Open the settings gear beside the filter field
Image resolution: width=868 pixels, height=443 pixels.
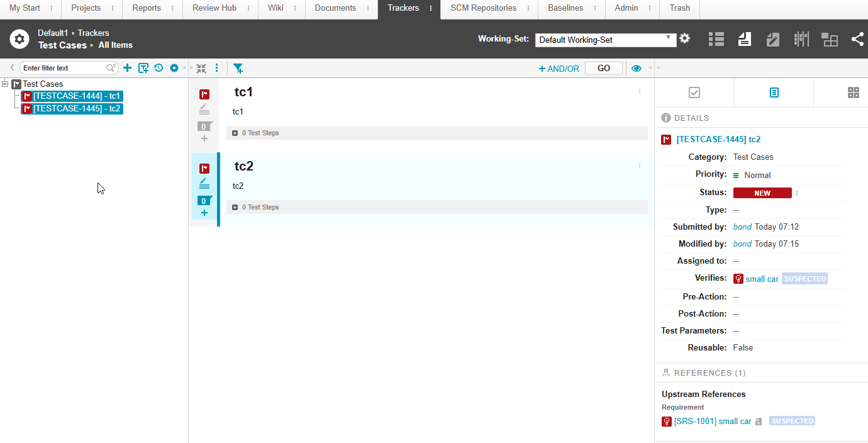(174, 67)
